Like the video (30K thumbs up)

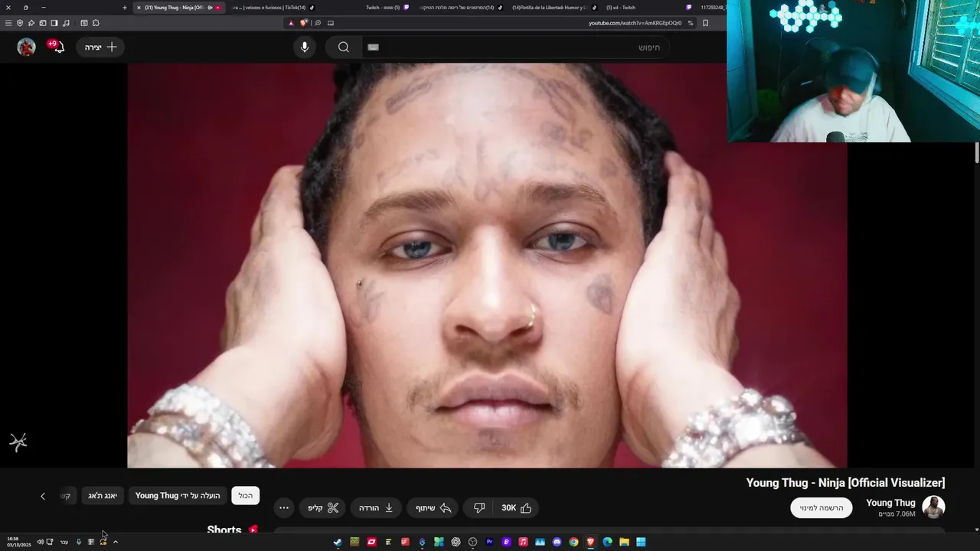point(516,507)
